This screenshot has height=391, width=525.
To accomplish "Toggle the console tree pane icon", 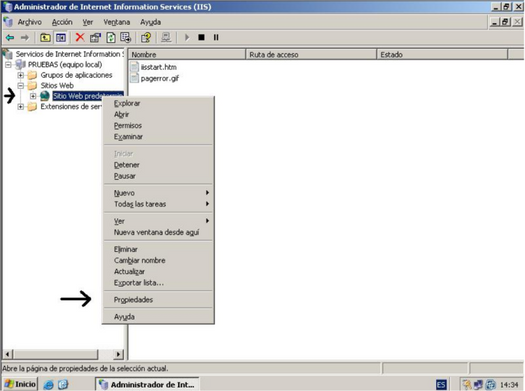I will pyautogui.click(x=61, y=37).
